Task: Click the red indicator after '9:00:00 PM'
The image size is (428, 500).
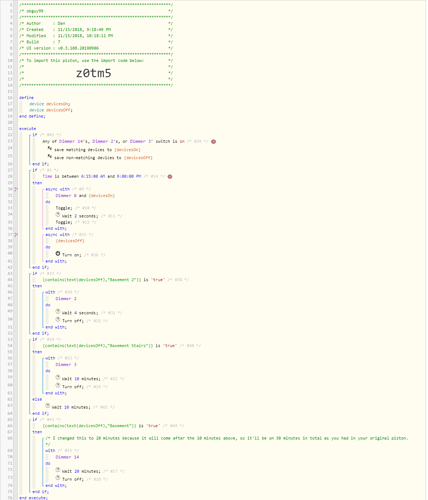Action: tap(170, 177)
